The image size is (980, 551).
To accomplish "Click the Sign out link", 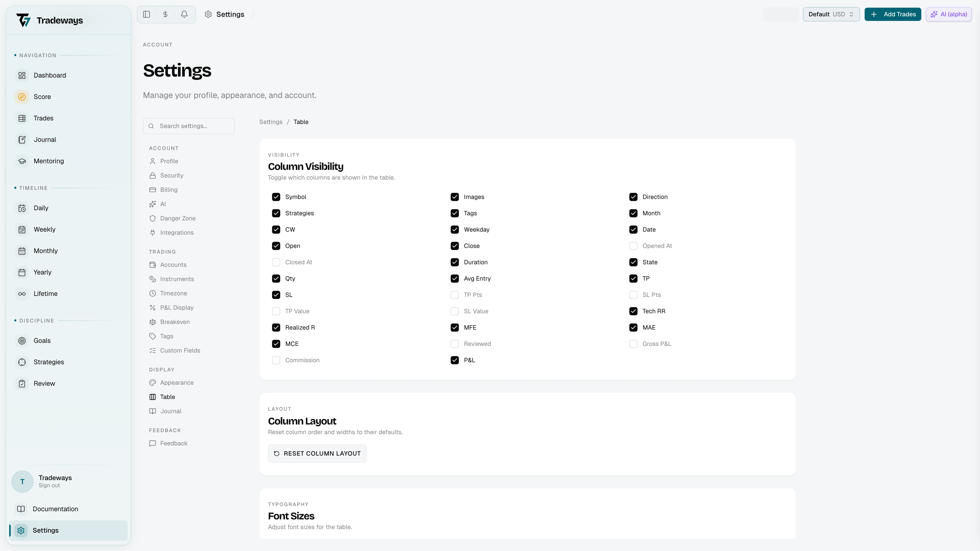I will [49, 486].
